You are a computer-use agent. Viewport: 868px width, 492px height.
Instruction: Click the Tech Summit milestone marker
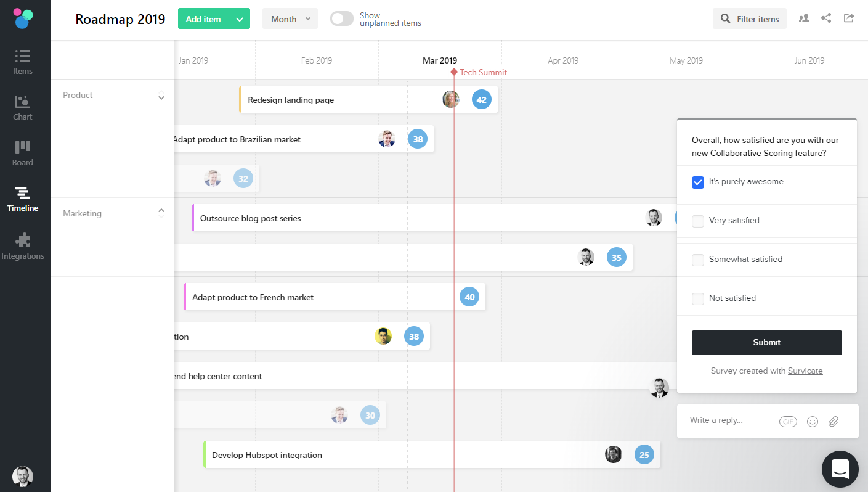click(454, 72)
